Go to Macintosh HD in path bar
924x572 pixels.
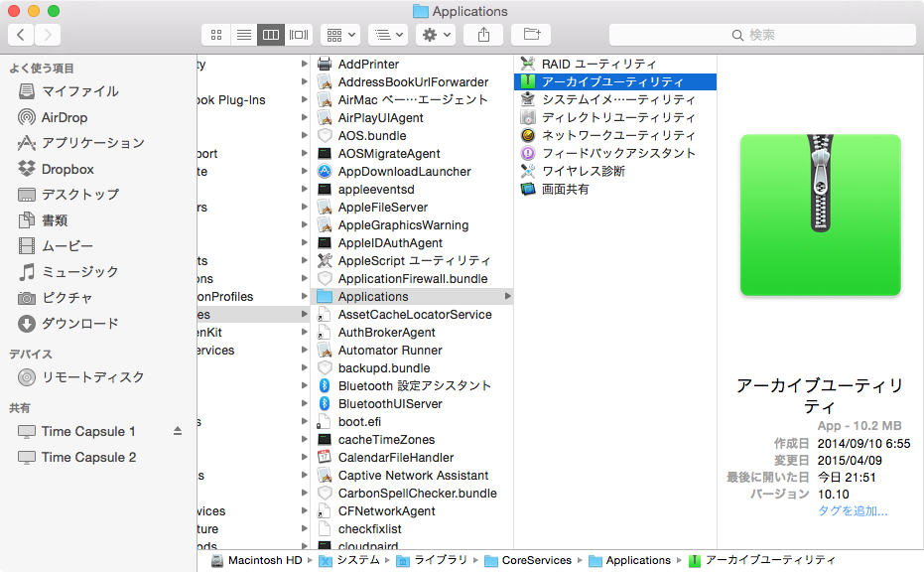[257, 560]
